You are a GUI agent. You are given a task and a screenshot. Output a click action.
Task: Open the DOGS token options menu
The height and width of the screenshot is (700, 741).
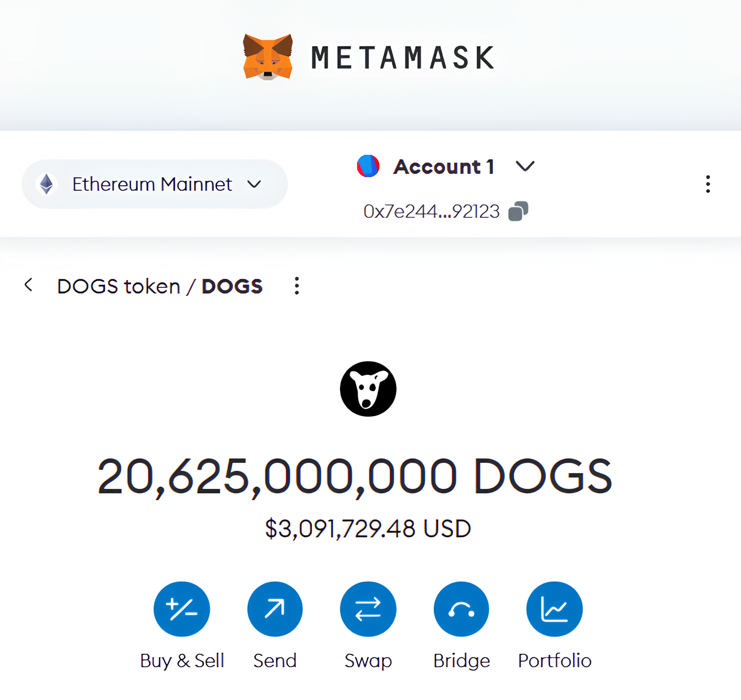tap(297, 286)
